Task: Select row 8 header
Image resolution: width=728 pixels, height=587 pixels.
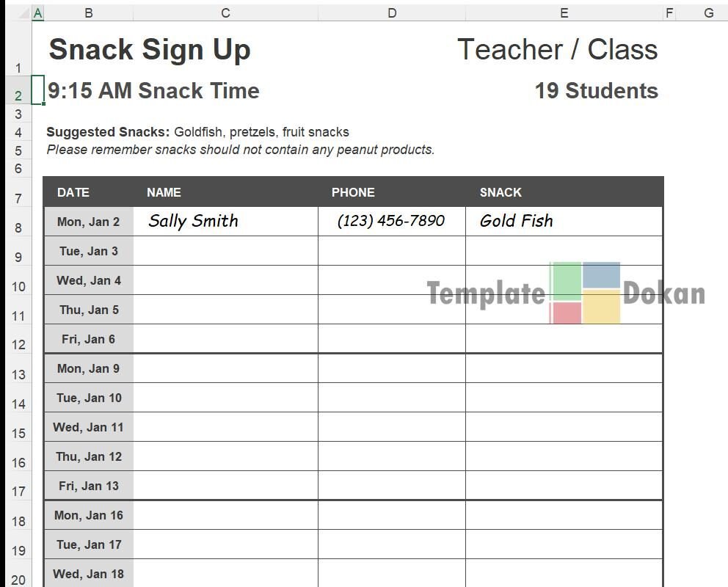Action: coord(18,227)
